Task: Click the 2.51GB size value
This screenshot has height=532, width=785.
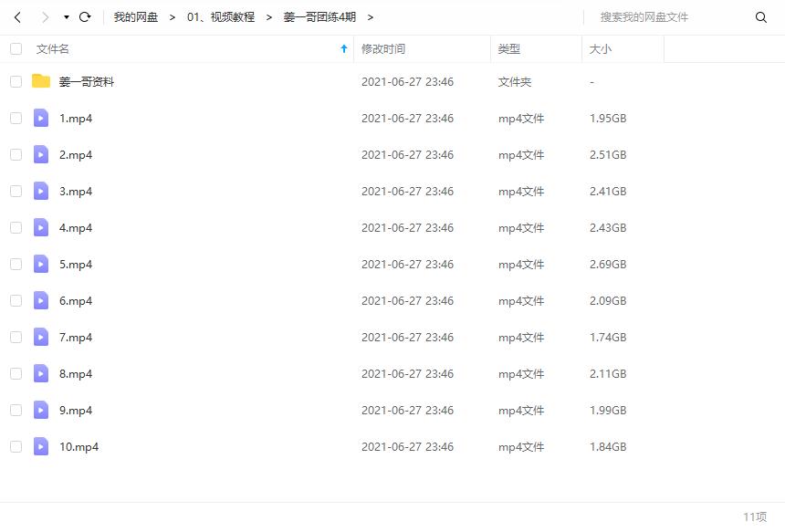Action: tap(608, 154)
